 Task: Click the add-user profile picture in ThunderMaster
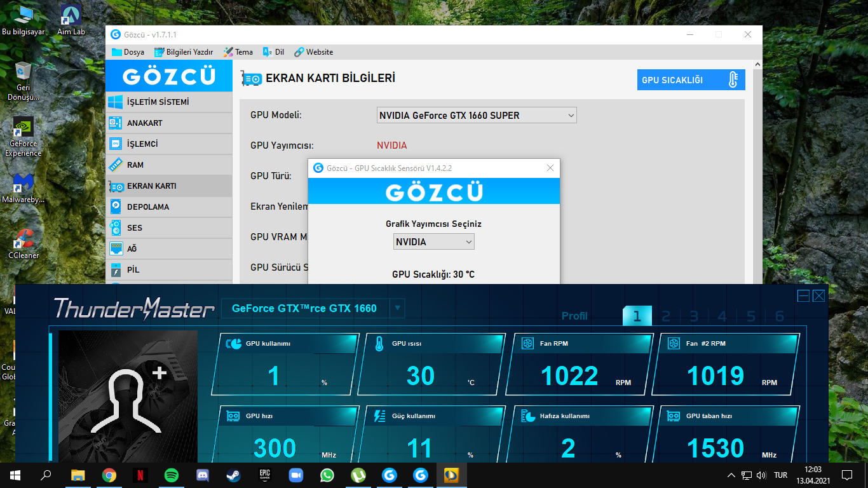(x=128, y=395)
